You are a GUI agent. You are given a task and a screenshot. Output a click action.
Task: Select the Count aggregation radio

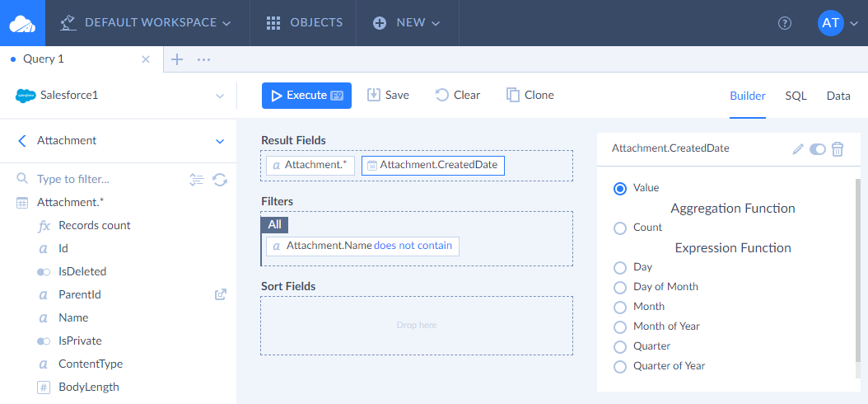coord(620,228)
